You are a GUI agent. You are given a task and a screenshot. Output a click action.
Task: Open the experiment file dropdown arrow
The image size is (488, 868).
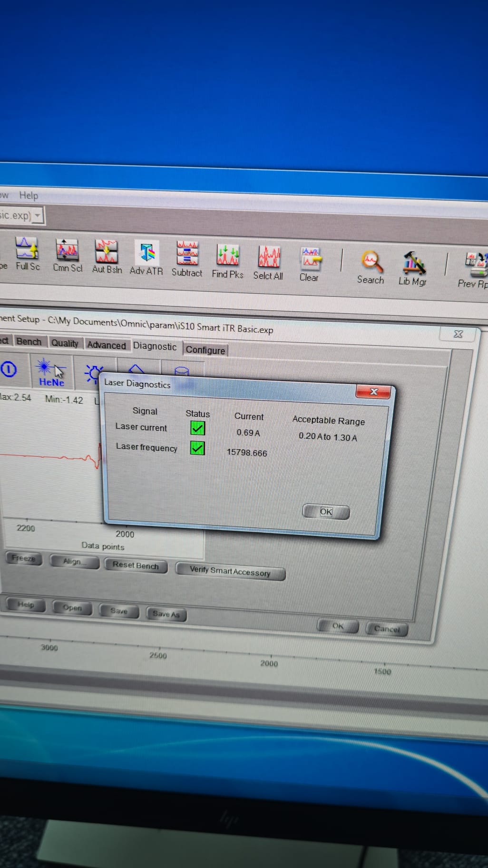pos(38,216)
